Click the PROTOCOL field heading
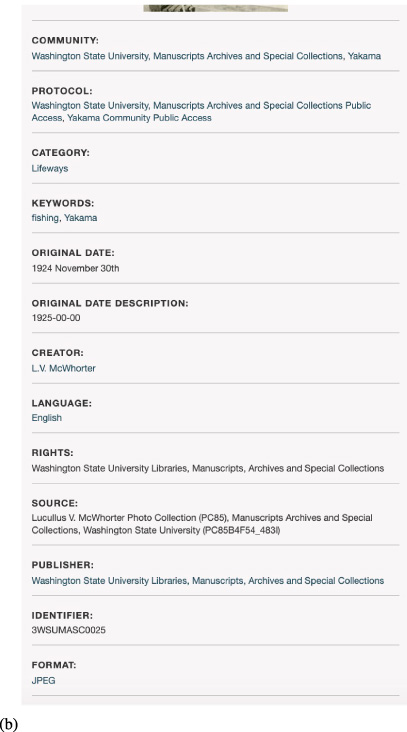This screenshot has width=407, height=732. tap(62, 91)
